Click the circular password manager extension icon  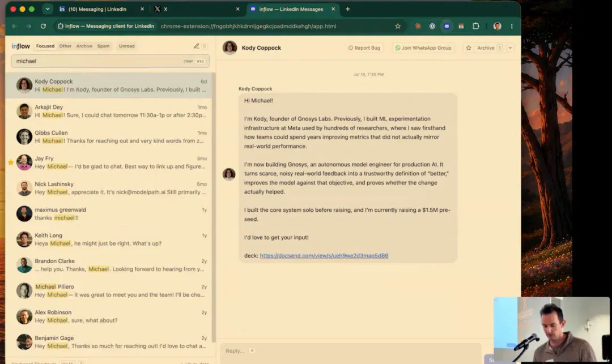tap(432, 26)
